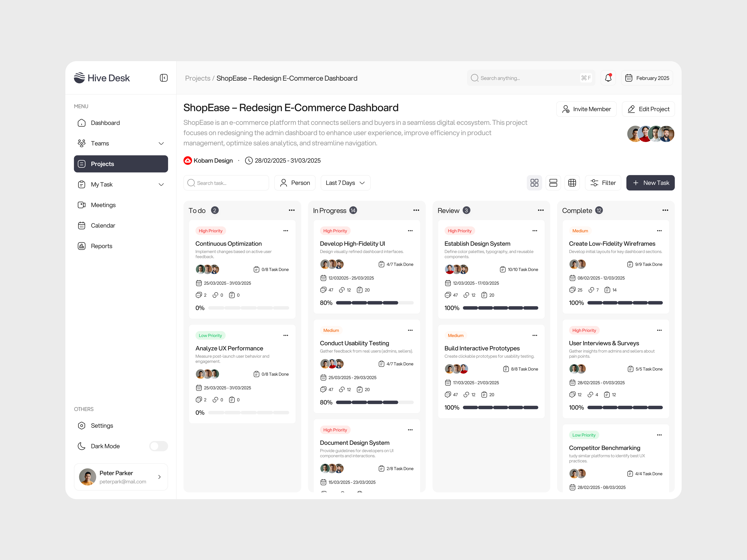747x560 pixels.
Task: Expand the My Task menu
Action: [161, 184]
